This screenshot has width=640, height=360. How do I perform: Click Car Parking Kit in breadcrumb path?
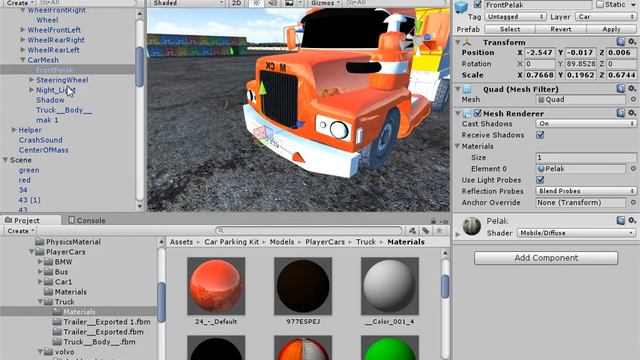[231, 242]
